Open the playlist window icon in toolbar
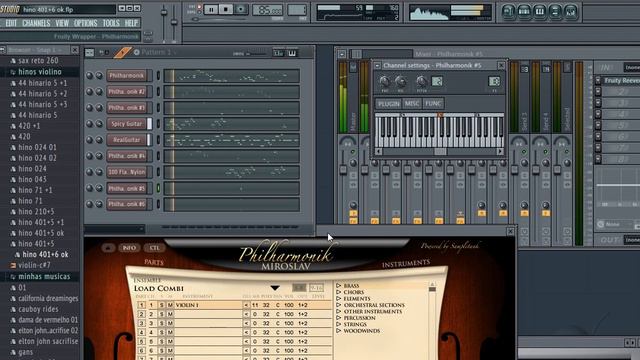640x360 pixels. tap(508, 11)
